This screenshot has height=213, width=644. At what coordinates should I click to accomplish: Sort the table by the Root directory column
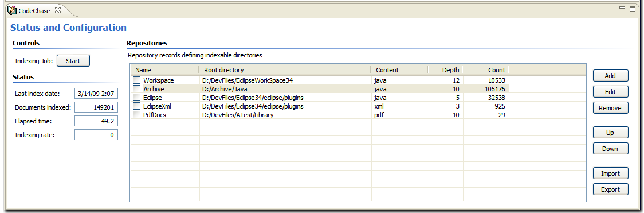(x=285, y=70)
